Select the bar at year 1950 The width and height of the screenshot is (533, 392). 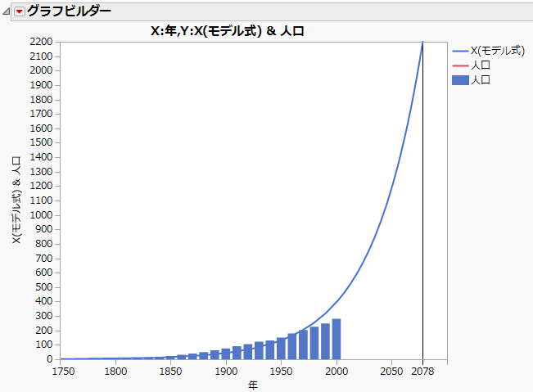pyautogui.click(x=281, y=349)
